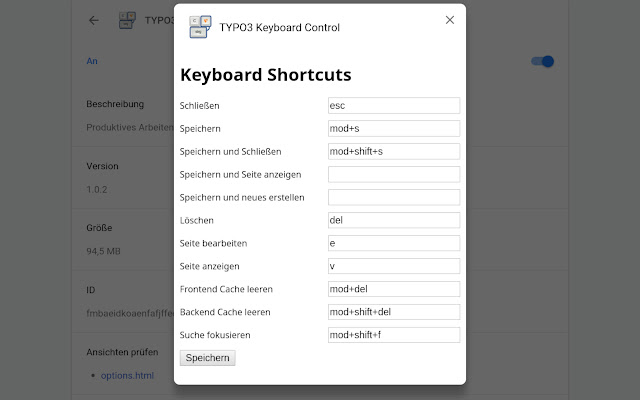Click the TYPO3 extension icon beside the back arrow
Image resolution: width=640 pixels, height=400 pixels.
[127, 20]
